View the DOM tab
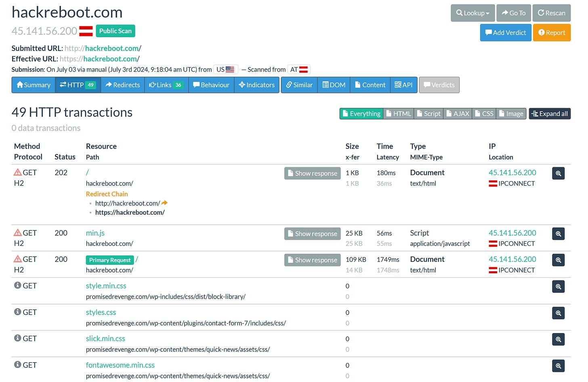The height and width of the screenshot is (382, 588). tap(334, 85)
